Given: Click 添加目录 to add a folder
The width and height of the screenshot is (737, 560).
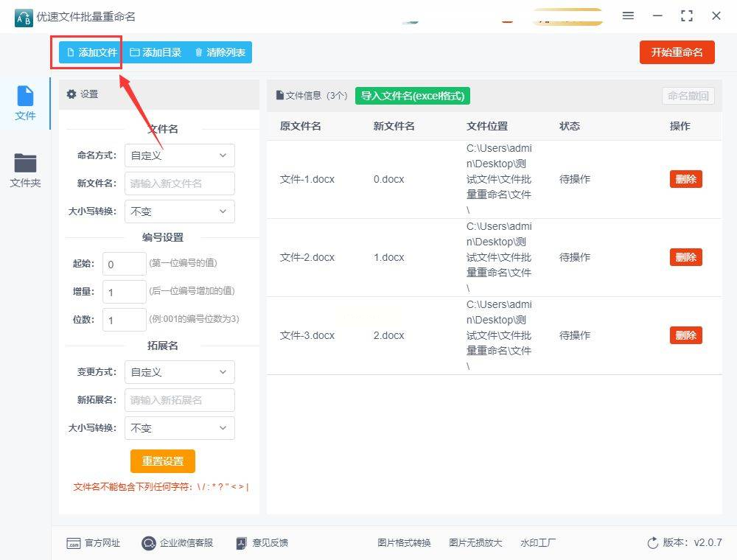Looking at the screenshot, I should tap(155, 52).
